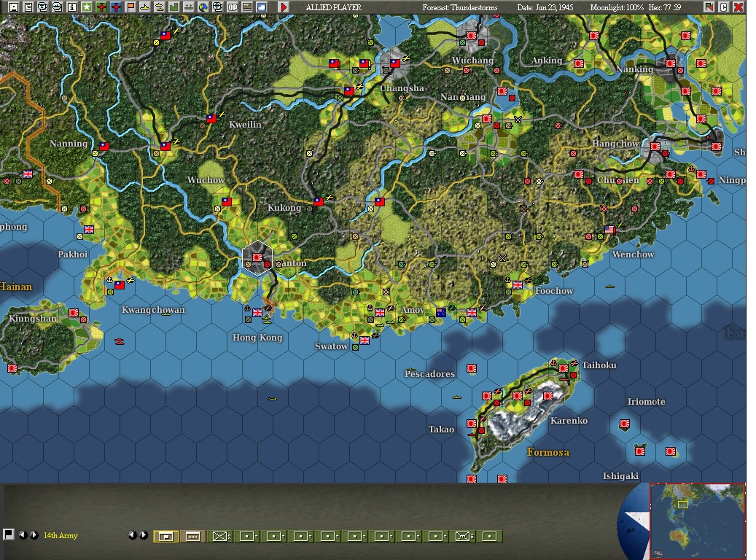Select the highlighted yellow-bordered unit button
The width and height of the screenshot is (756, 560).
point(166,537)
